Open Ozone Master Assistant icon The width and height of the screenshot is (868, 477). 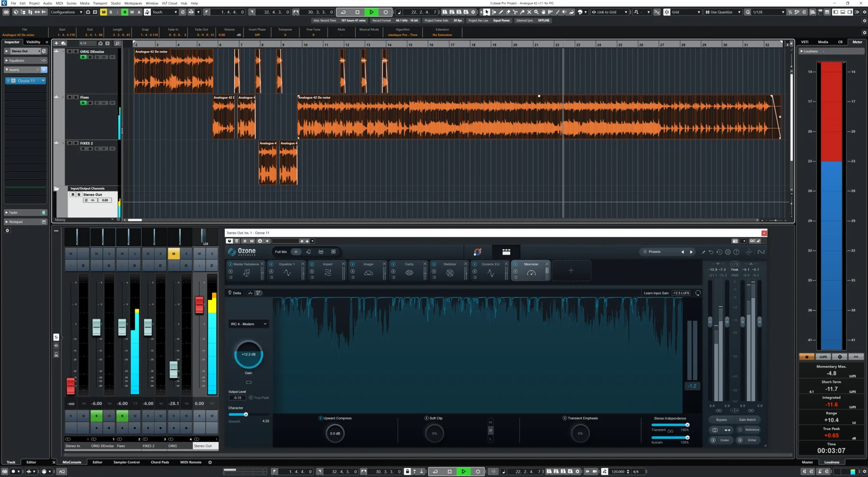477,252
